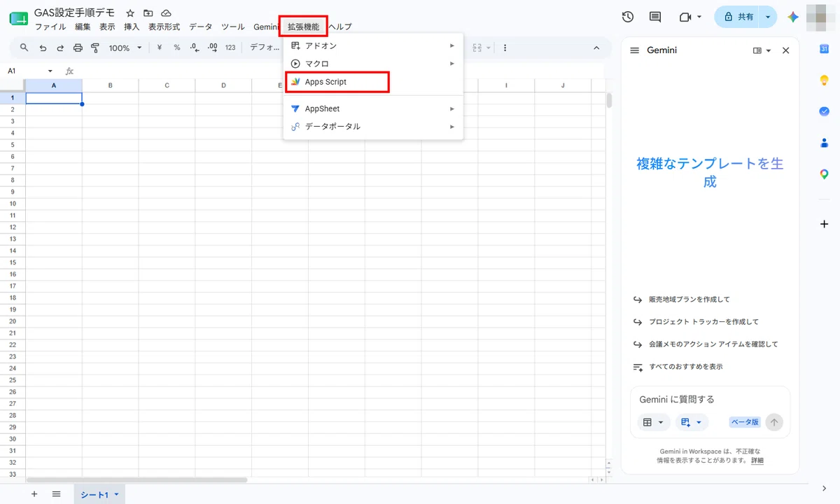Collapse the toolbar with chevron up

tap(597, 48)
